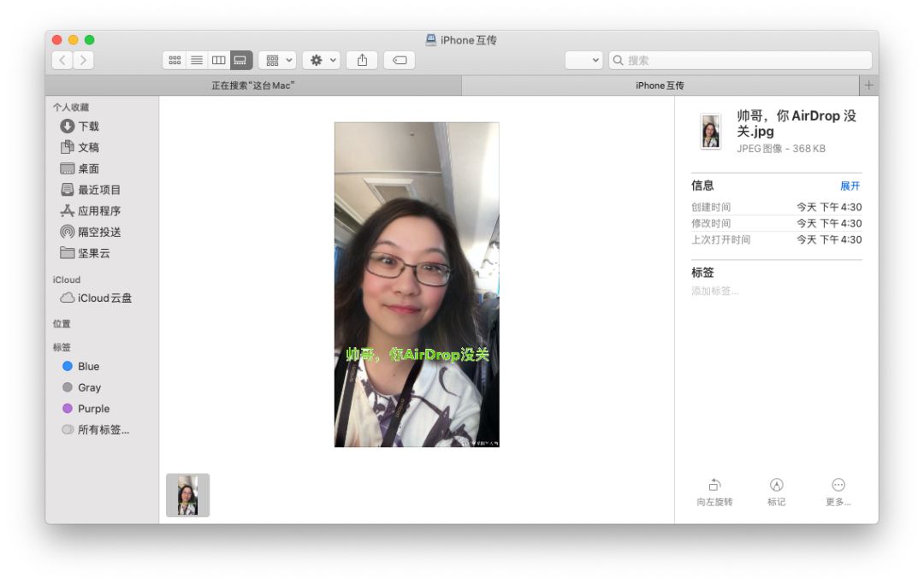Click the Tags button in the toolbar

pyautogui.click(x=399, y=60)
